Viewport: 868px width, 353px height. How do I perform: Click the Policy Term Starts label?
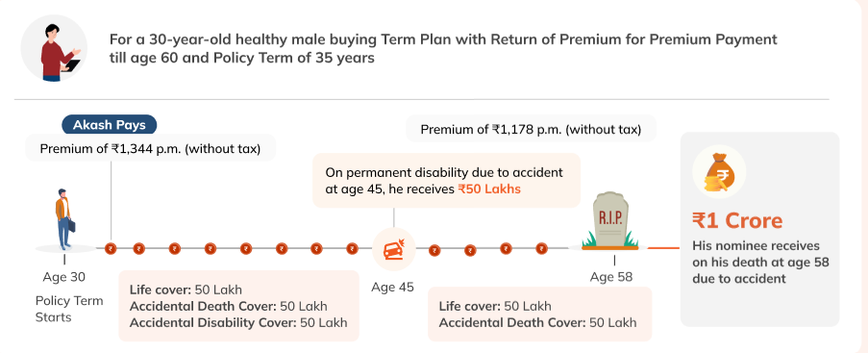click(69, 309)
